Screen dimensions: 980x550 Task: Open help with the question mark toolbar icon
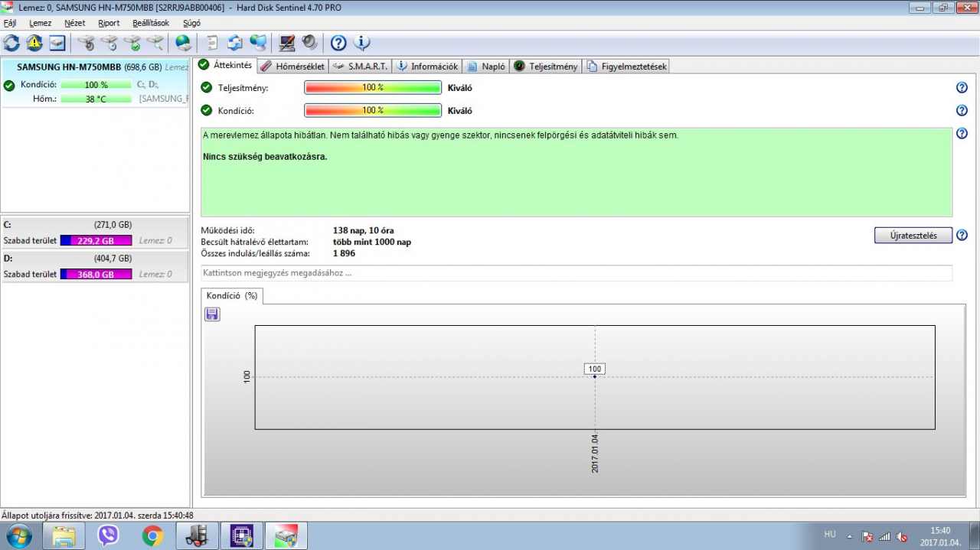coord(338,43)
